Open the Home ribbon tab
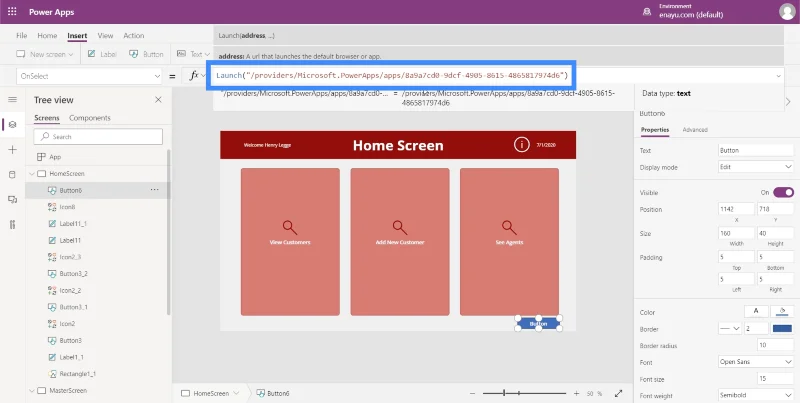Viewport: 800px width, 403px height. [x=47, y=36]
